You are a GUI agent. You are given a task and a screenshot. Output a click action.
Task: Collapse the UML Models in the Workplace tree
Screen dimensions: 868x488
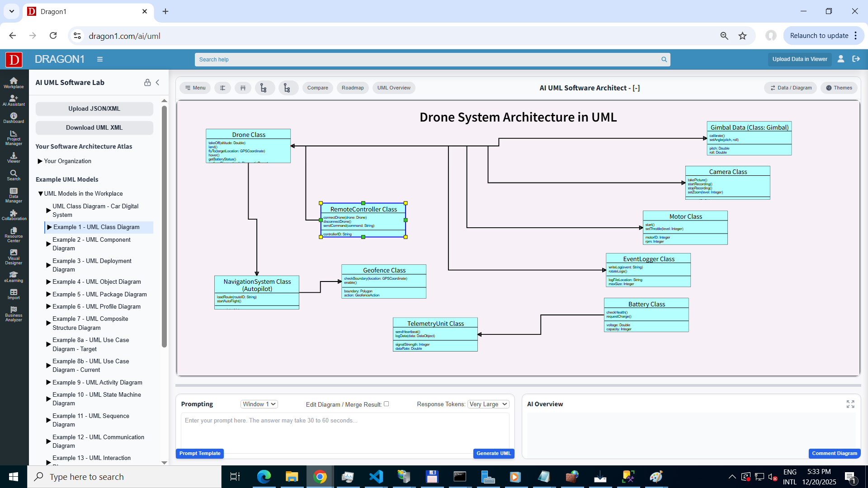tap(41, 193)
